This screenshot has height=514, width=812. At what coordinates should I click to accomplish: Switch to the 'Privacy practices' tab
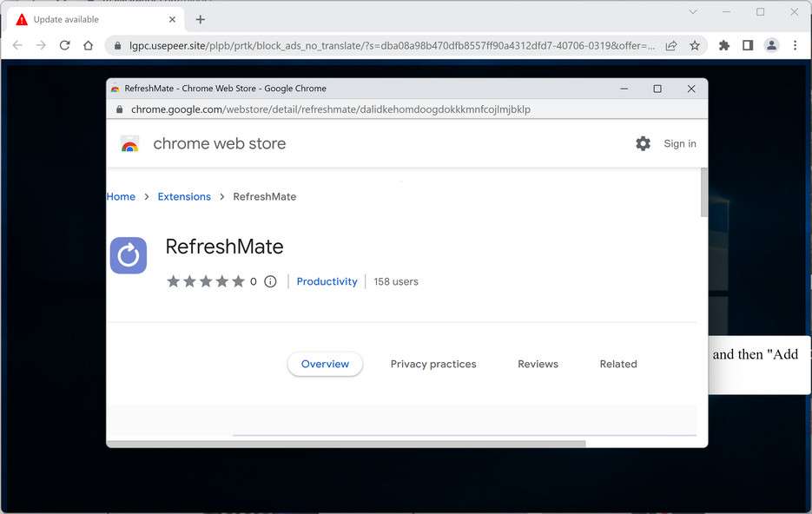(x=433, y=364)
